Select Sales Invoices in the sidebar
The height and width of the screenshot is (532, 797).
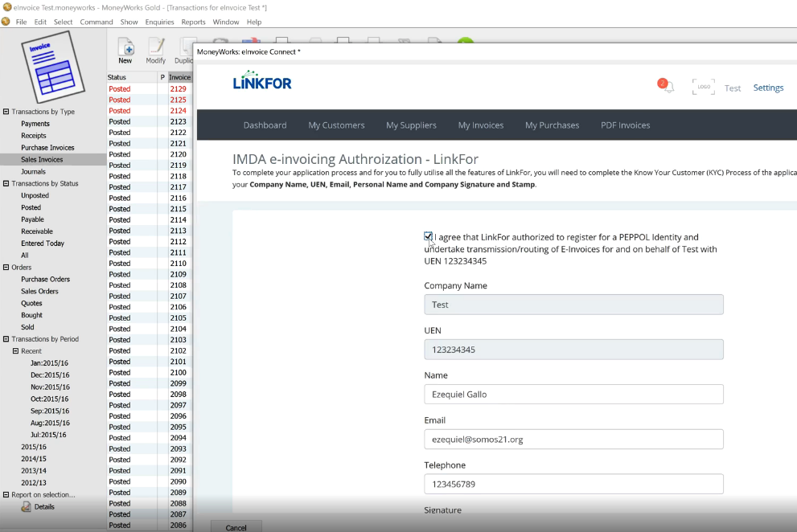click(x=42, y=160)
